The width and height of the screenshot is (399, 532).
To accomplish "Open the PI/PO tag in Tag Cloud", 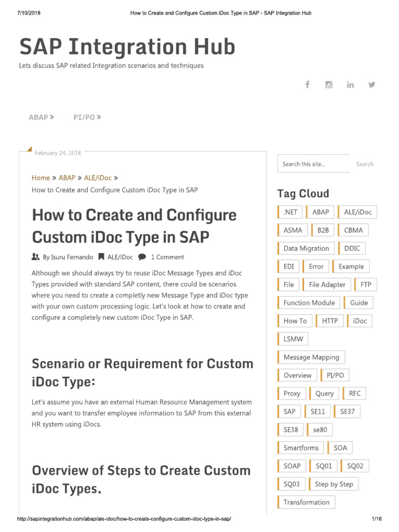I will click(335, 375).
